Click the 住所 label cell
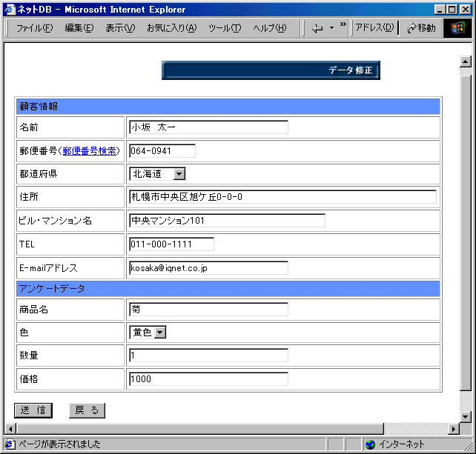Viewport: 476px width, 454px height. pos(70,197)
